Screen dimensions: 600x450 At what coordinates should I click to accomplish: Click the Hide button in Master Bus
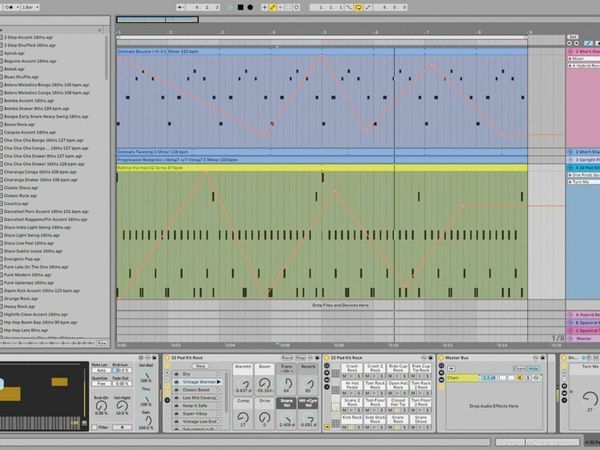533,368
